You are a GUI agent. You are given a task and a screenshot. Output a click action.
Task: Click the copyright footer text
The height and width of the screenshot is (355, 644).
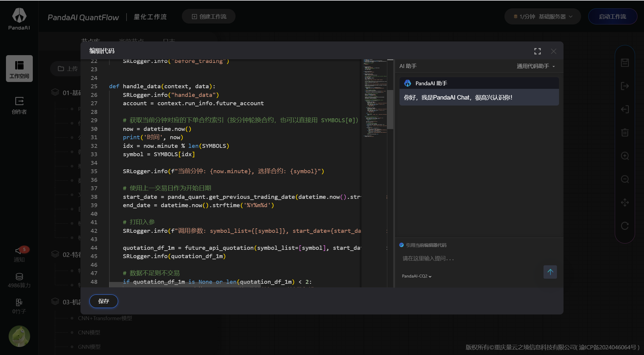(x=552, y=347)
